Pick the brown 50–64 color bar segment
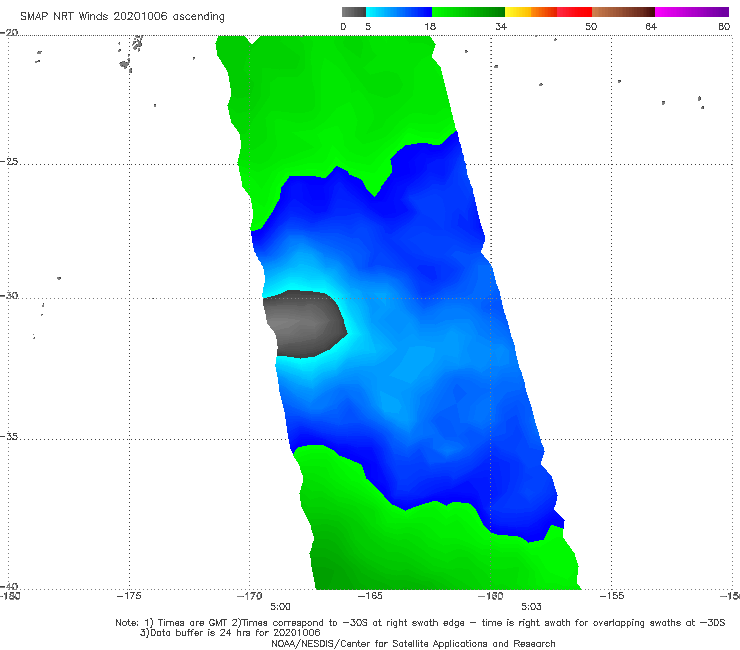Screen dimensions: 740x650 click(623, 12)
